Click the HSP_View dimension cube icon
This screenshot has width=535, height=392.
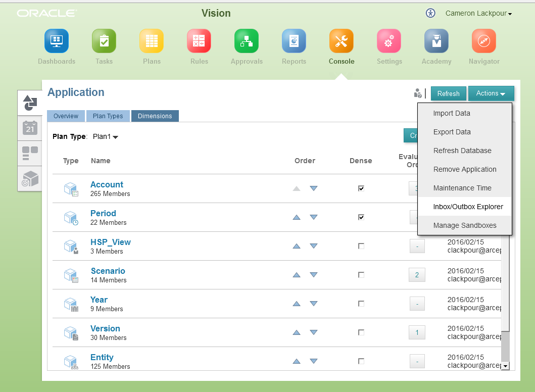71,247
